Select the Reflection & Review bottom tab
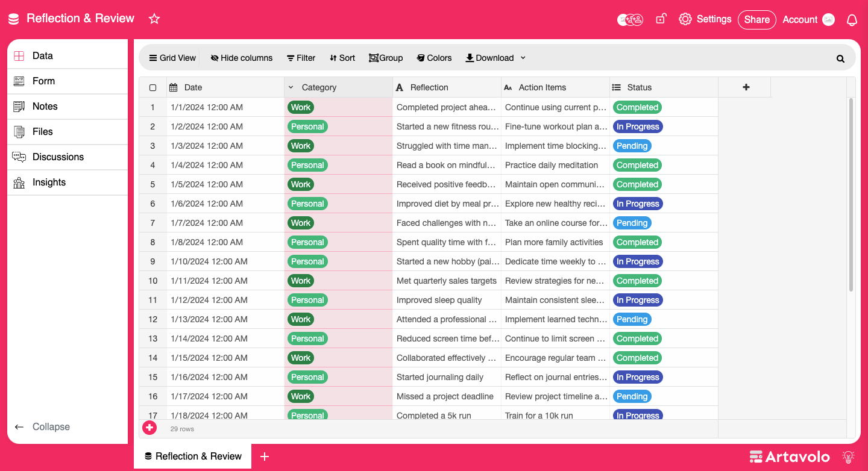Screen dimensions: 868x471 193,457
